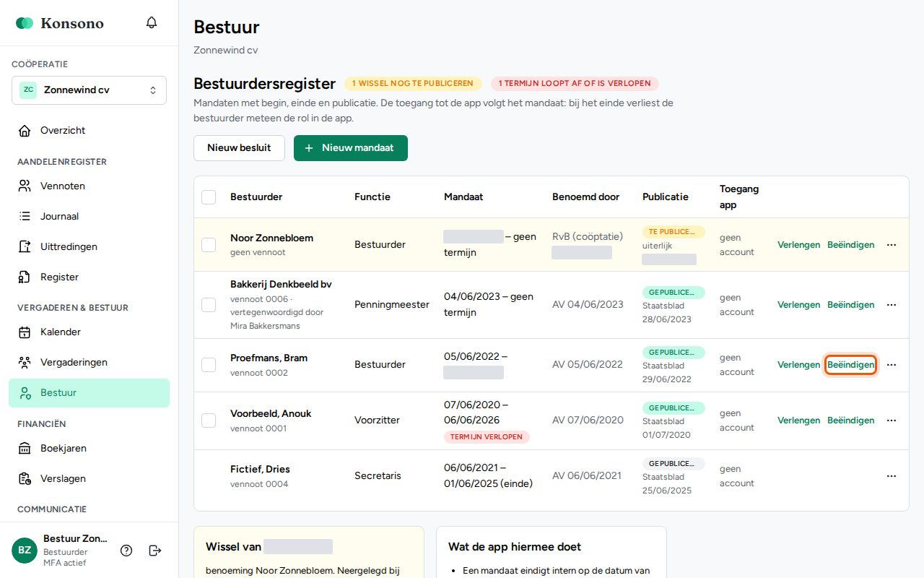Image resolution: width=924 pixels, height=578 pixels.
Task: Click the help question mark icon
Action: [126, 551]
